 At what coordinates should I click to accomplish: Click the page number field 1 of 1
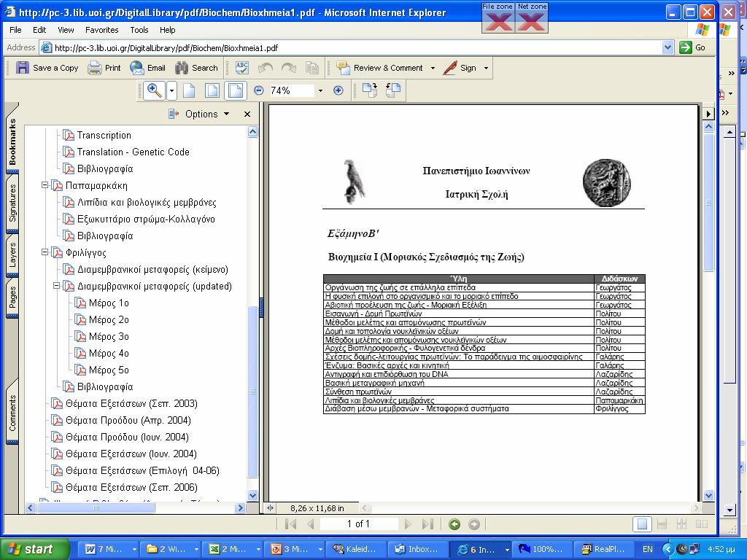pyautogui.click(x=358, y=524)
